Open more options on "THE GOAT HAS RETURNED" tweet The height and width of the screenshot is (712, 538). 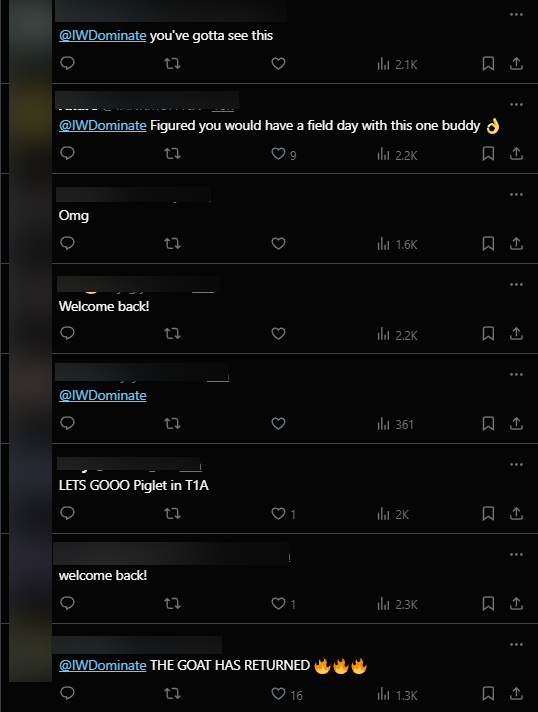point(516,644)
